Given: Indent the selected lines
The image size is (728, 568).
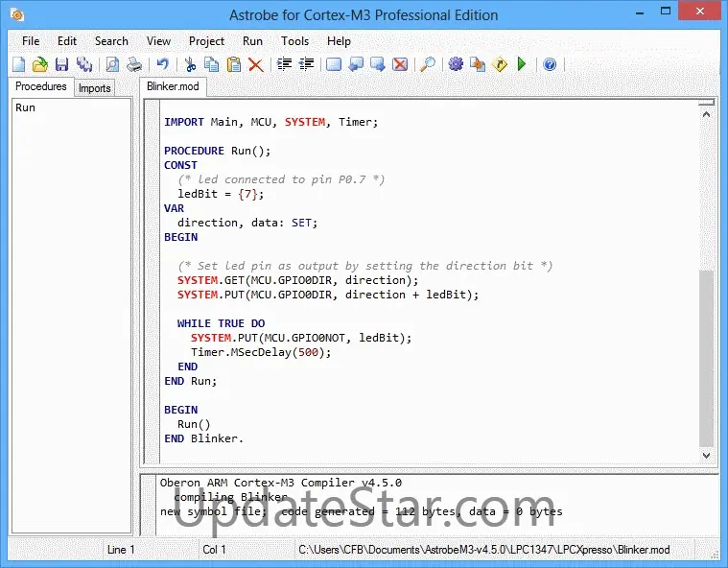Looking at the screenshot, I should (x=284, y=64).
